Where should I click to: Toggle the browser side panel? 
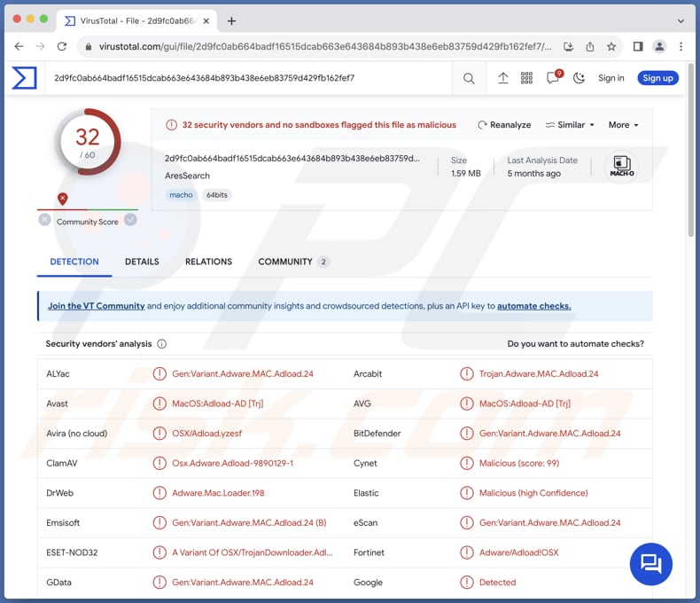click(x=638, y=46)
